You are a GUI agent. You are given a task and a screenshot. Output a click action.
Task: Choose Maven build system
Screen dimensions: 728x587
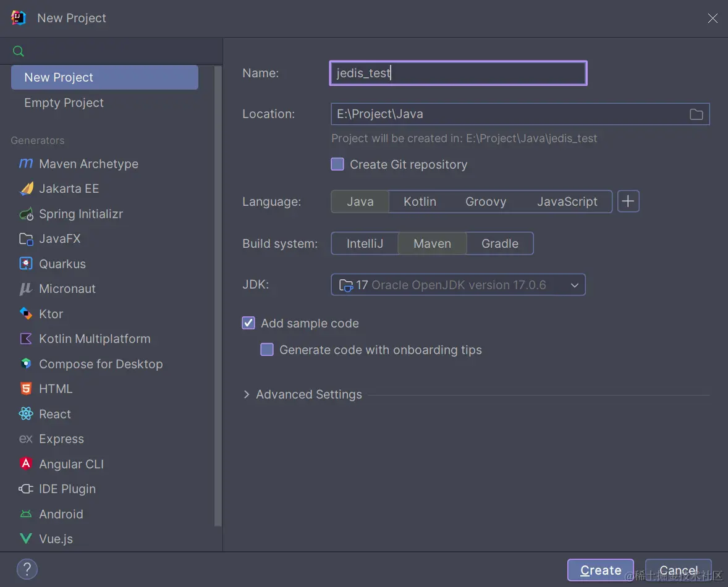(x=432, y=243)
